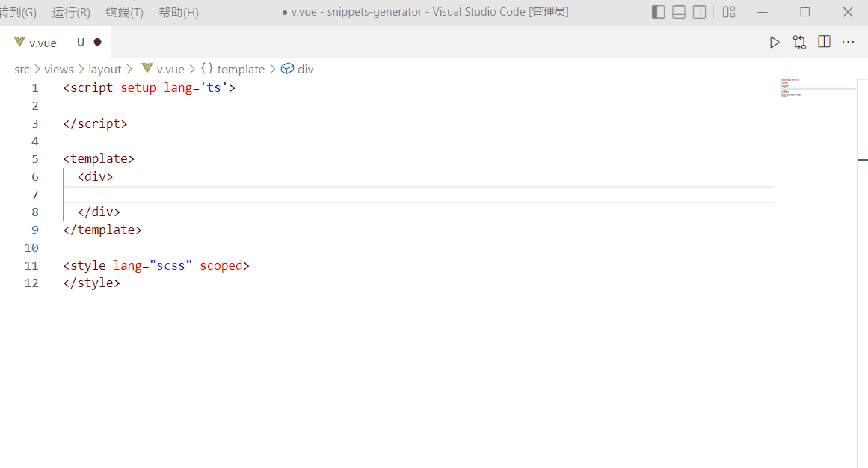Click the unsaved dot on v.vue tab
The width and height of the screenshot is (868, 468).
click(97, 42)
